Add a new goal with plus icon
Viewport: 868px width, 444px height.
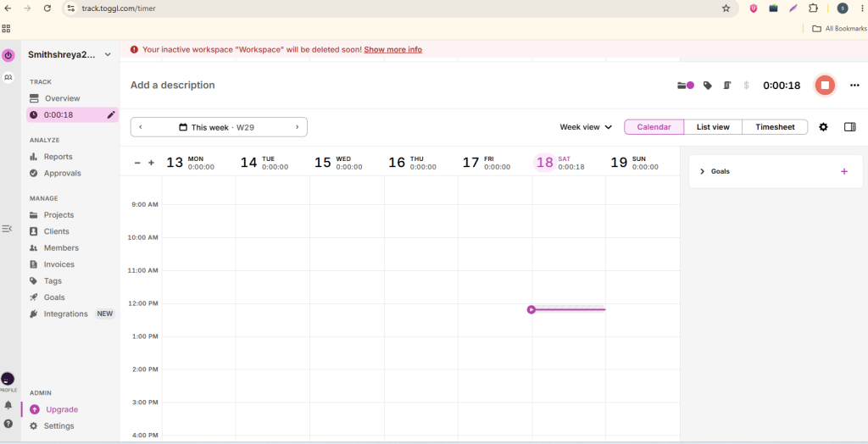point(844,172)
